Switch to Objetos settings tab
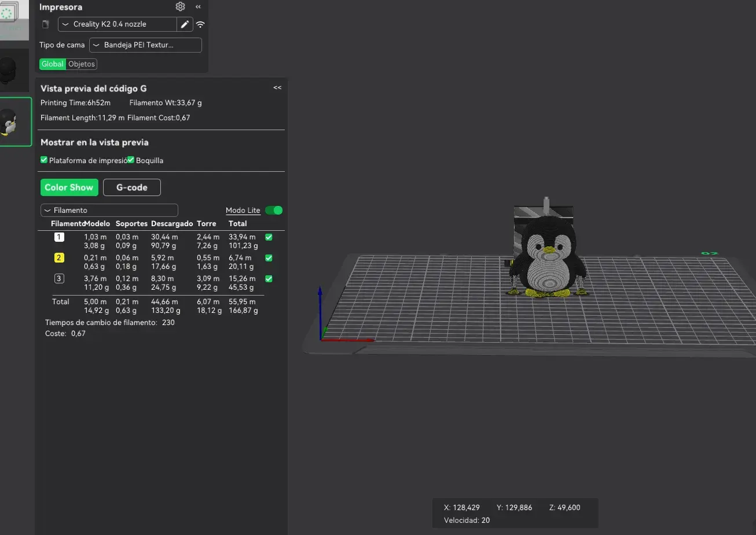The width and height of the screenshot is (756, 535). [82, 64]
